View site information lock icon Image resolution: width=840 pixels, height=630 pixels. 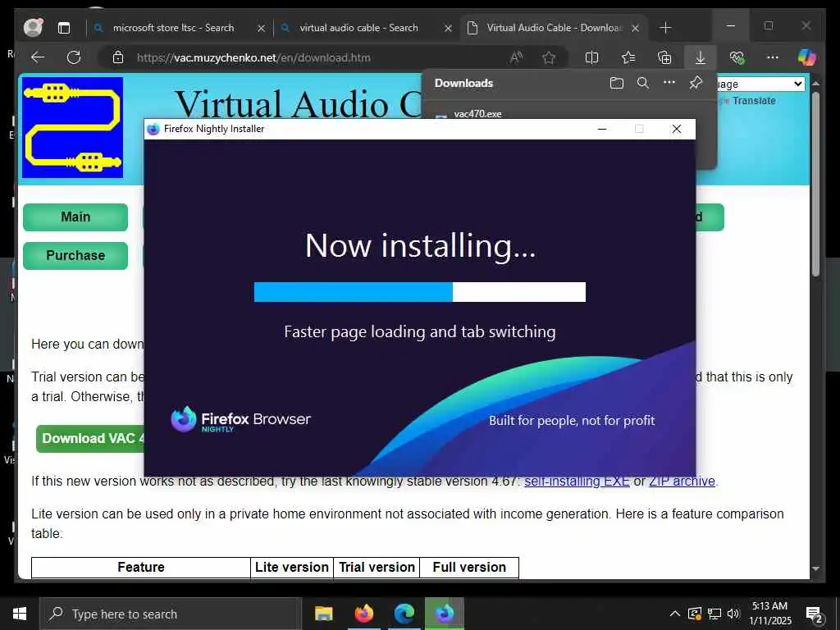pyautogui.click(x=118, y=57)
